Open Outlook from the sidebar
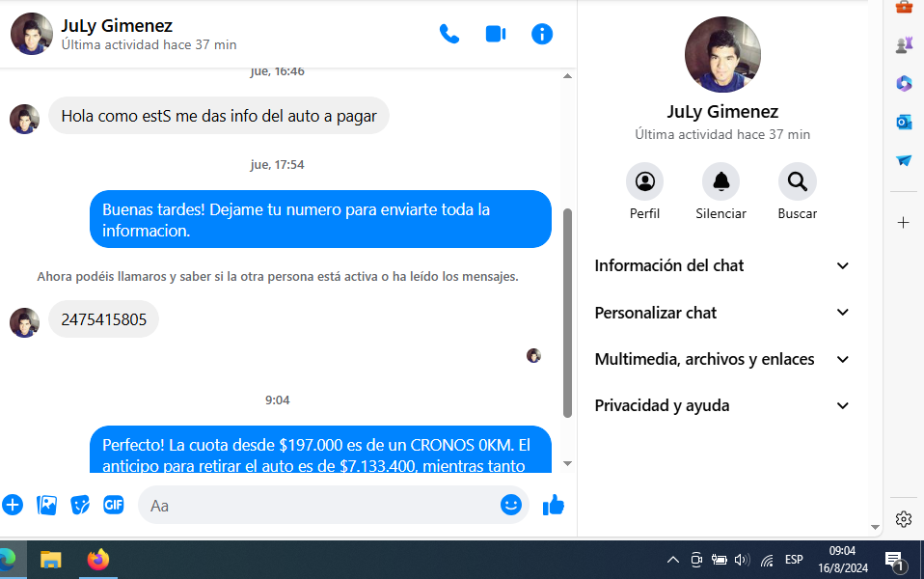Image resolution: width=924 pixels, height=579 pixels. click(904, 122)
